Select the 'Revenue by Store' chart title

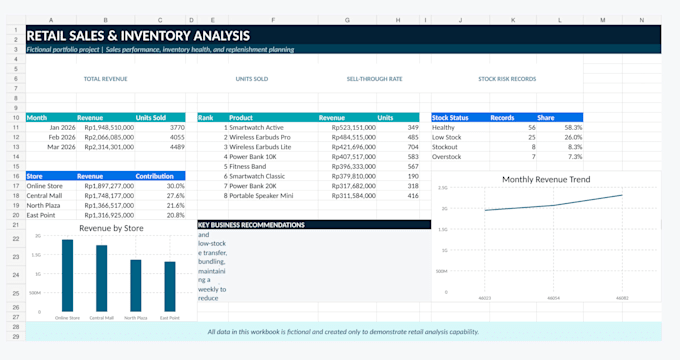tap(111, 228)
